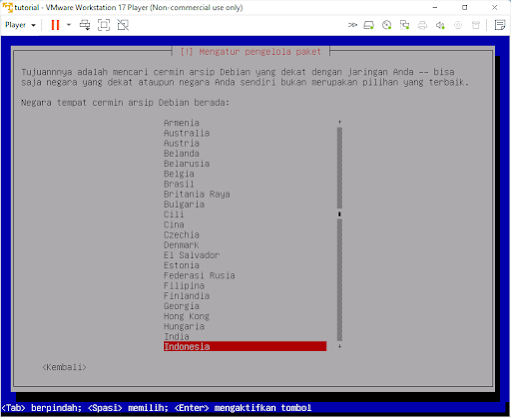The height and width of the screenshot is (418, 511).
Task: Choose Hong Kong from the country list
Action: coord(187,316)
